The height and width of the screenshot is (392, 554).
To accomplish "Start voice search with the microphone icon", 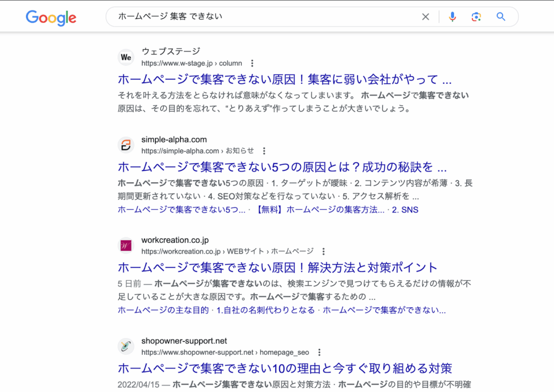I will click(452, 17).
